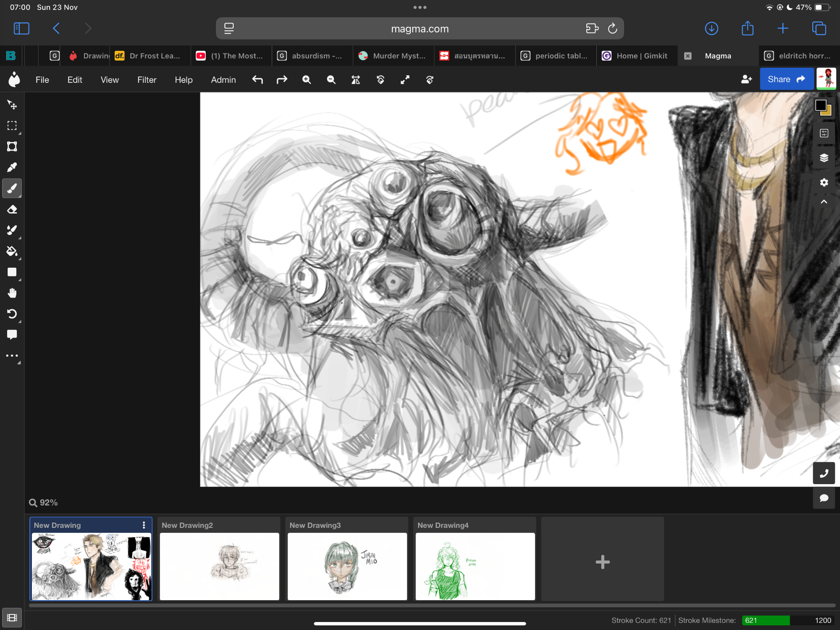Open Magma settings gear icon
The image size is (840, 630).
824,182
